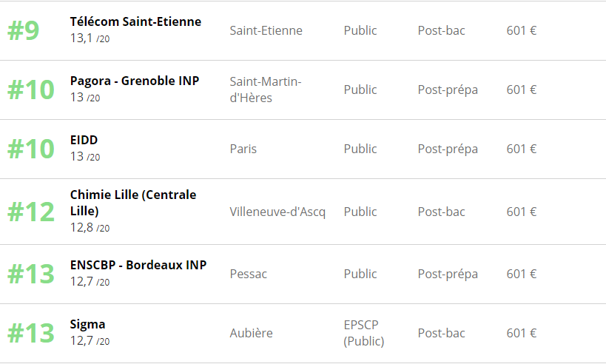Click 601 € fee in Sigma row
This screenshot has height=364, width=606.
[522, 333]
